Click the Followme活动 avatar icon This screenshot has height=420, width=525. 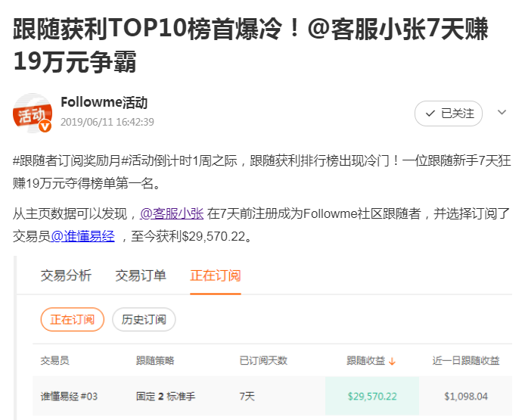click(32, 113)
